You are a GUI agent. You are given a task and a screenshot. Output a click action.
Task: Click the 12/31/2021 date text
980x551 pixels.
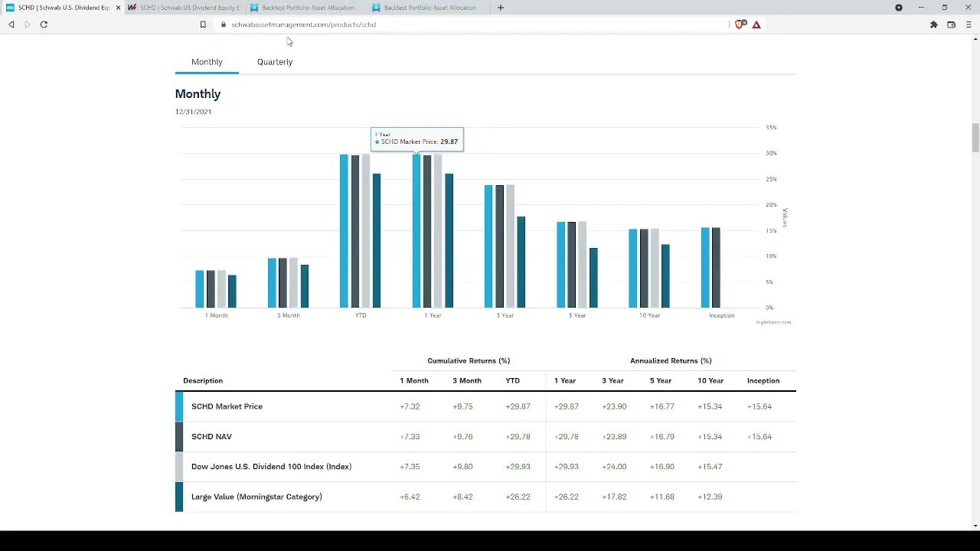(193, 112)
